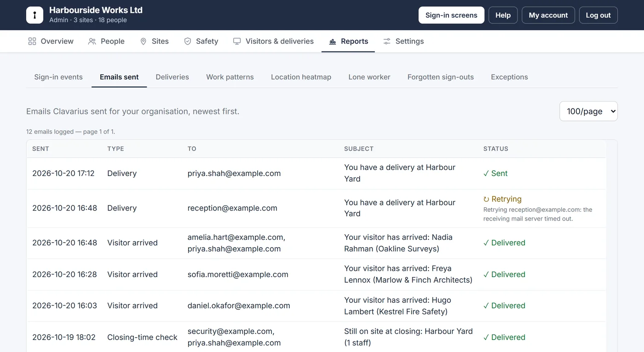Click the Safety shield icon
This screenshot has height=352, width=644.
[x=188, y=41]
